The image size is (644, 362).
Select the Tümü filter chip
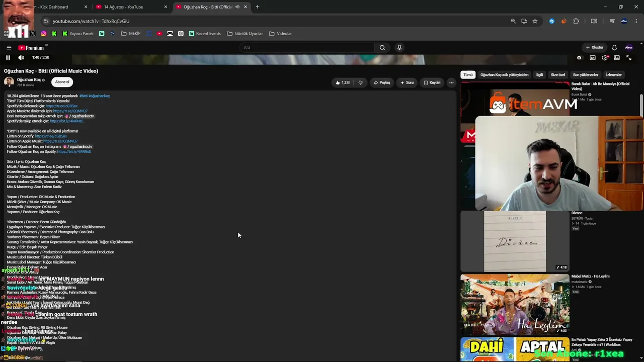(x=468, y=75)
